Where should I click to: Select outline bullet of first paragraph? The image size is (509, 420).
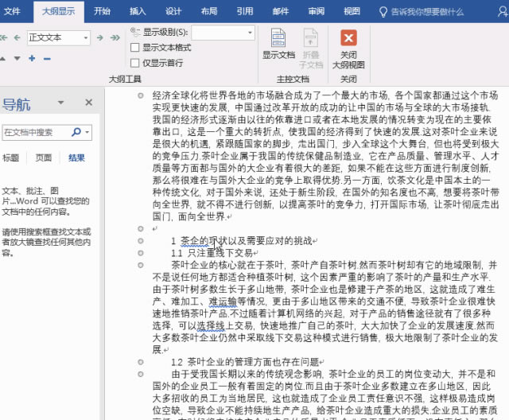141,95
